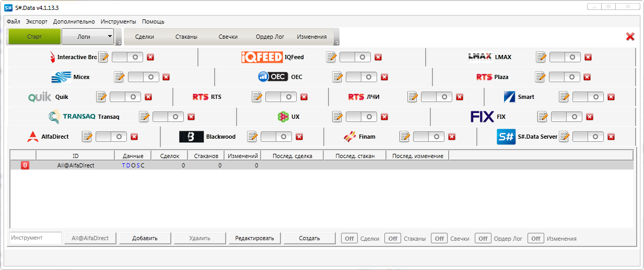Toggle IQFeed source switch

click(355, 57)
